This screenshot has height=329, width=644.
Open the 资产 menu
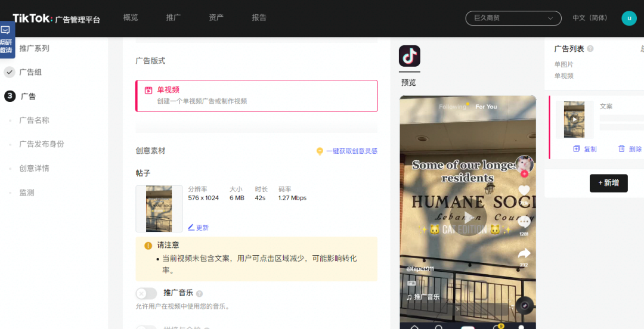[x=216, y=18]
